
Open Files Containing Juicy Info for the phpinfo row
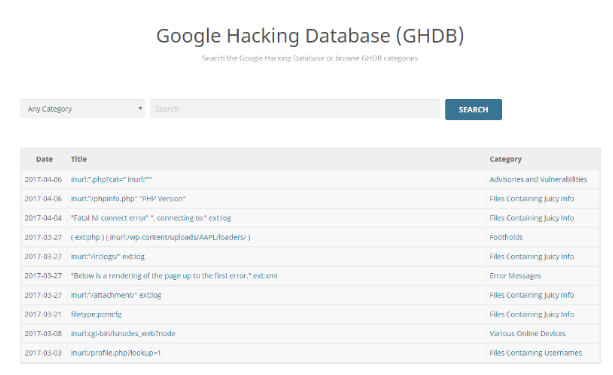pyautogui.click(x=532, y=199)
